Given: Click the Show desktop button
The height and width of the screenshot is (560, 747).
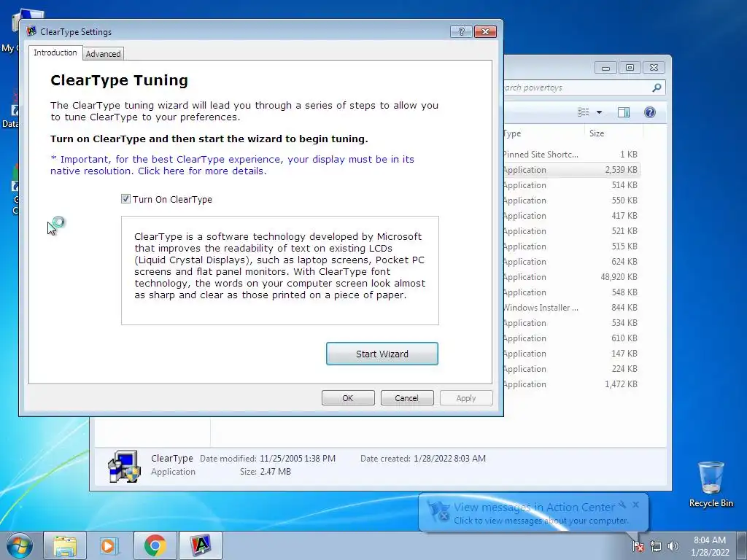Looking at the screenshot, I should click(x=742, y=545).
